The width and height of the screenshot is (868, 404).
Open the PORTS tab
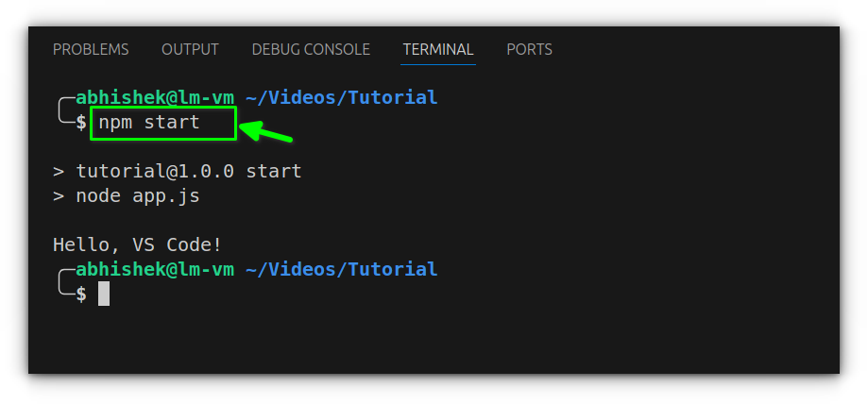point(529,49)
